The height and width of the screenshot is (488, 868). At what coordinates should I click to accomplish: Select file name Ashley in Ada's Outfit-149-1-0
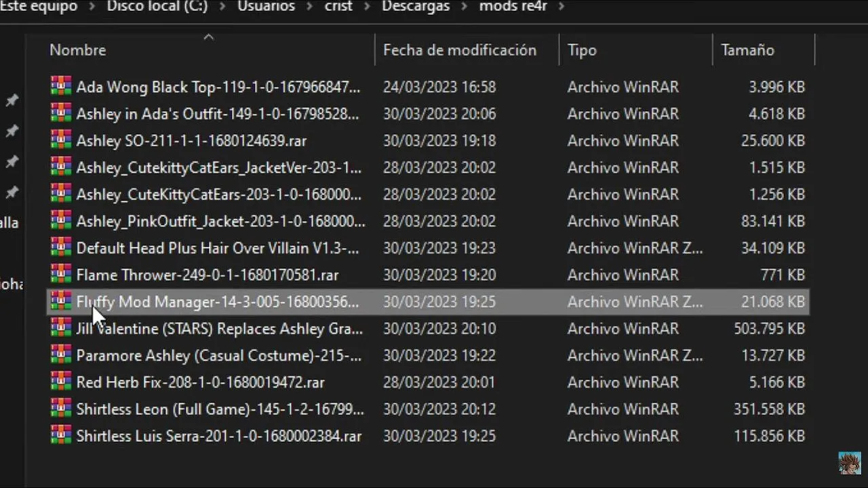218,114
